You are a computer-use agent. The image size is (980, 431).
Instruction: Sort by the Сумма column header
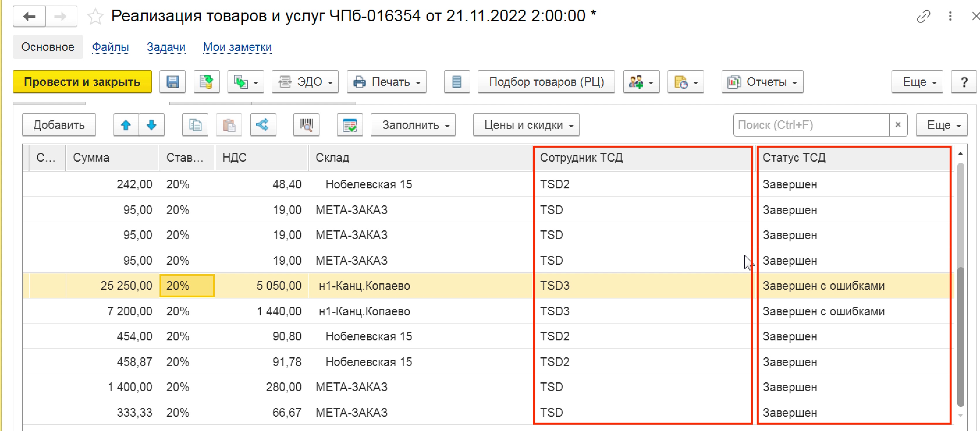112,158
